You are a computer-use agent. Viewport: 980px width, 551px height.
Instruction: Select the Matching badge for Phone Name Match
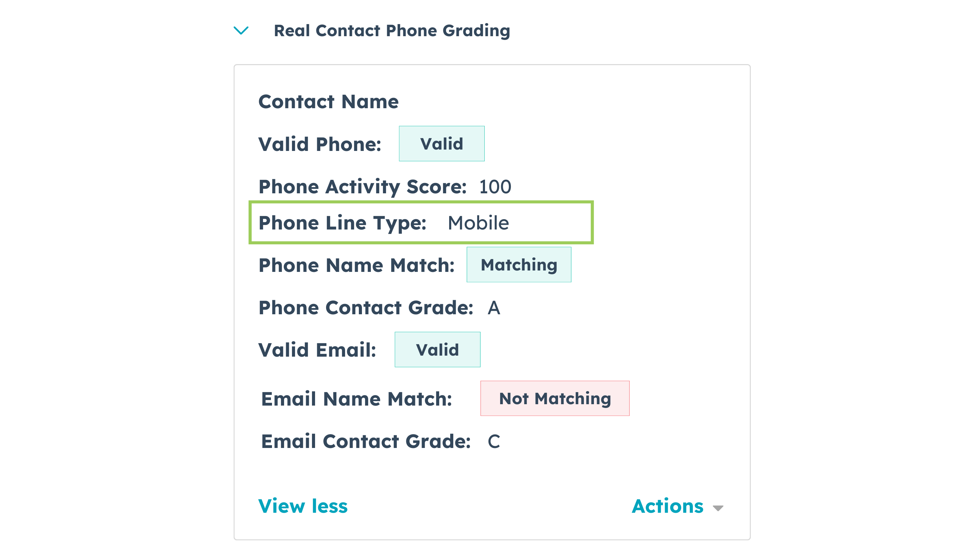point(519,265)
